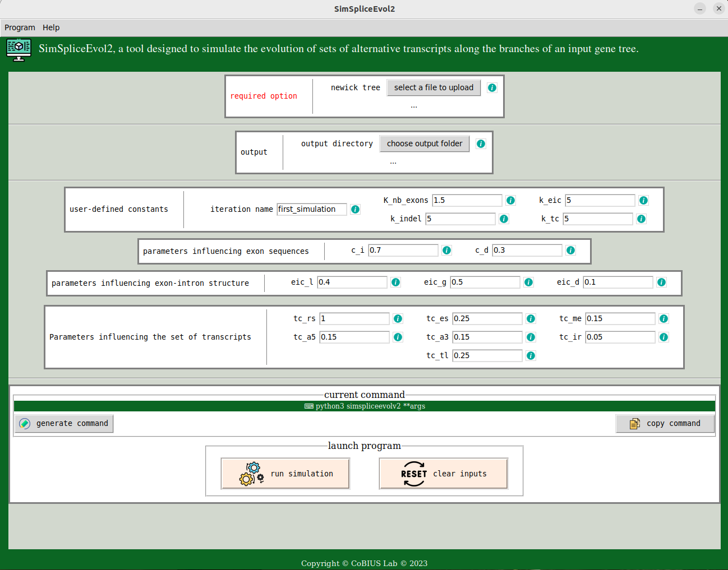Edit the c_i value field

(403, 250)
